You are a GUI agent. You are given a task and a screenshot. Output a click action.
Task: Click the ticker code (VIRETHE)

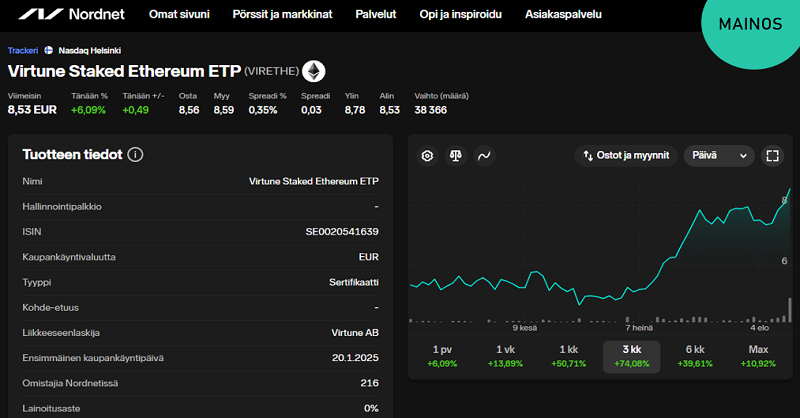(271, 71)
